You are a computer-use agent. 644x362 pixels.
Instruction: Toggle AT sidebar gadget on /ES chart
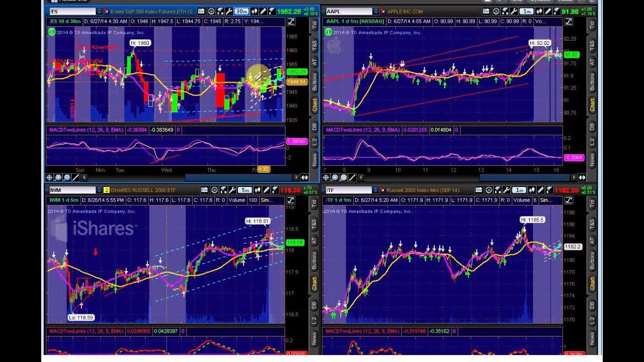tap(315, 62)
